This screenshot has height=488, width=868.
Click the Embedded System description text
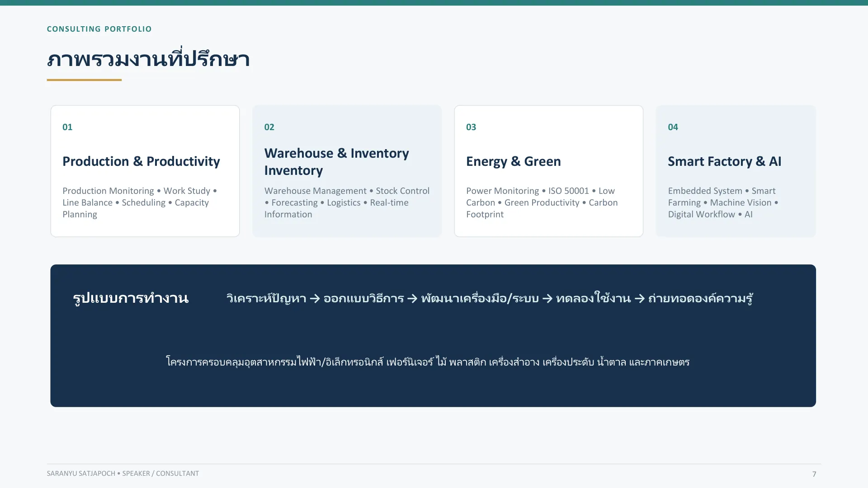click(x=723, y=202)
